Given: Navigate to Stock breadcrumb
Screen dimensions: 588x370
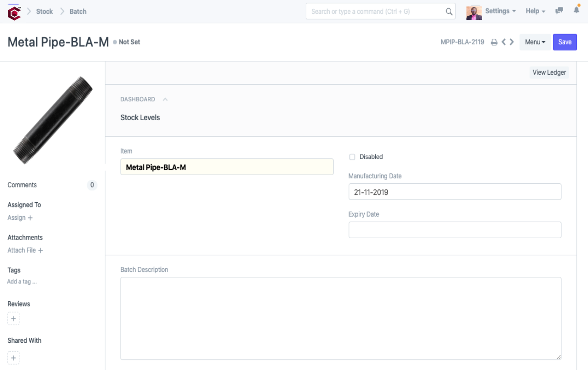Looking at the screenshot, I should click(x=45, y=12).
